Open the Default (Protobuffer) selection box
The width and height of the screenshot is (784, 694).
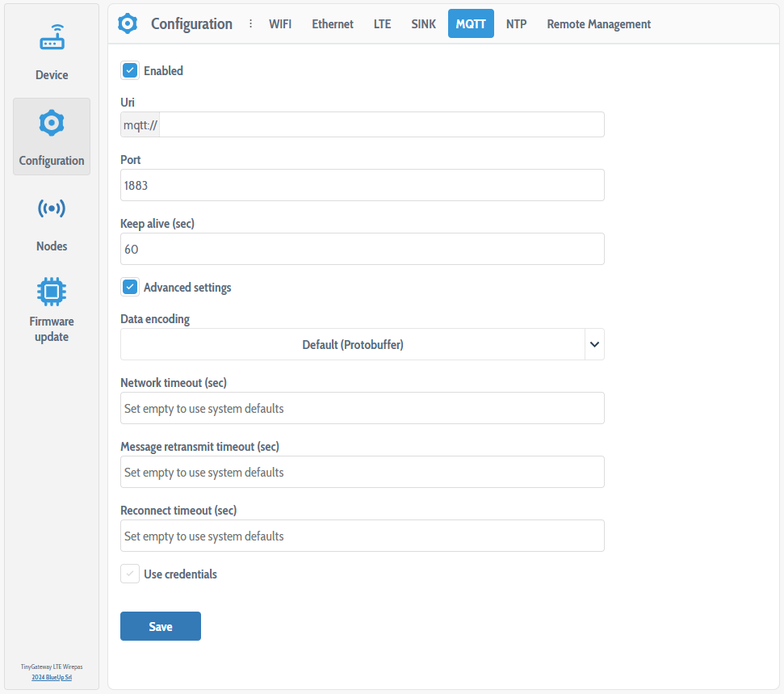click(x=352, y=344)
